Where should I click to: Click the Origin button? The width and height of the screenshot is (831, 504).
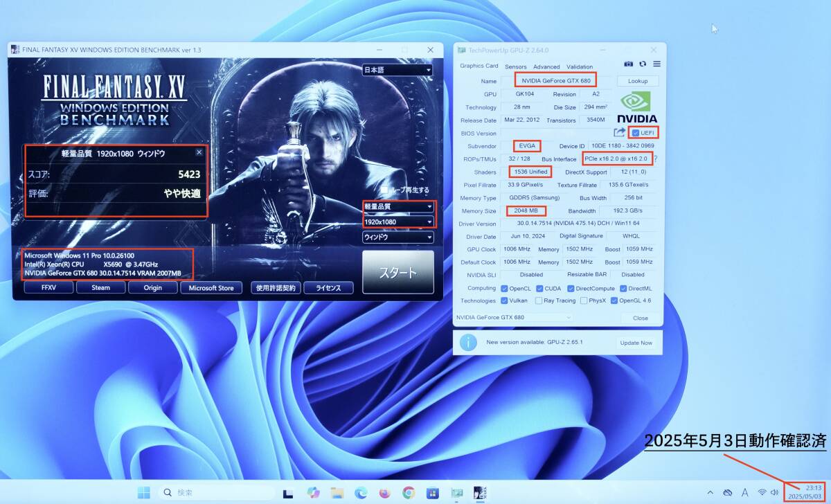click(x=153, y=288)
